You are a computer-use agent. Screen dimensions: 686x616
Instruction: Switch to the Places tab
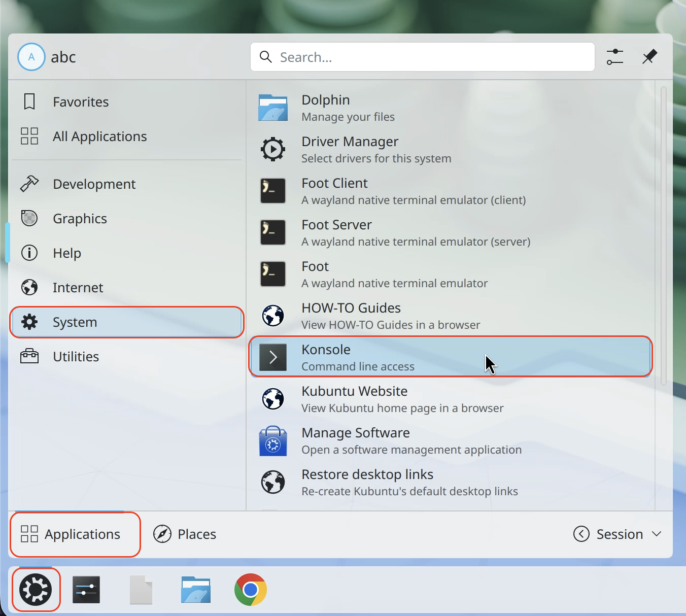185,534
